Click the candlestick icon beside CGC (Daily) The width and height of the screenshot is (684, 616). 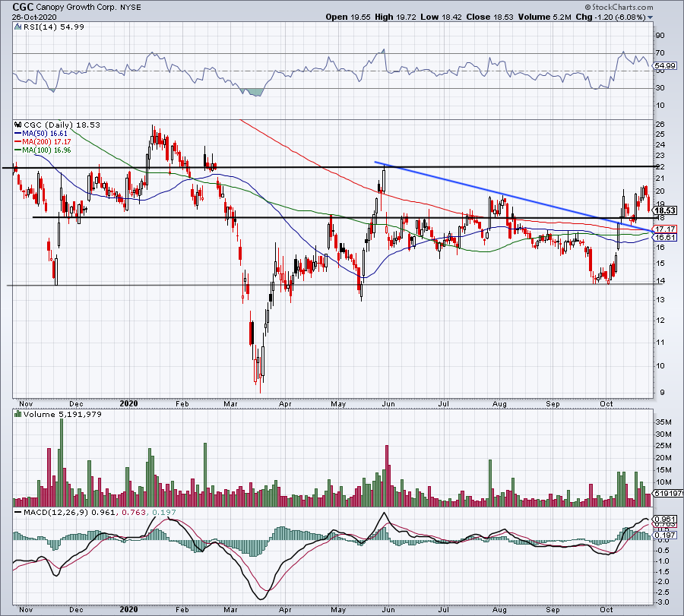tap(17, 125)
